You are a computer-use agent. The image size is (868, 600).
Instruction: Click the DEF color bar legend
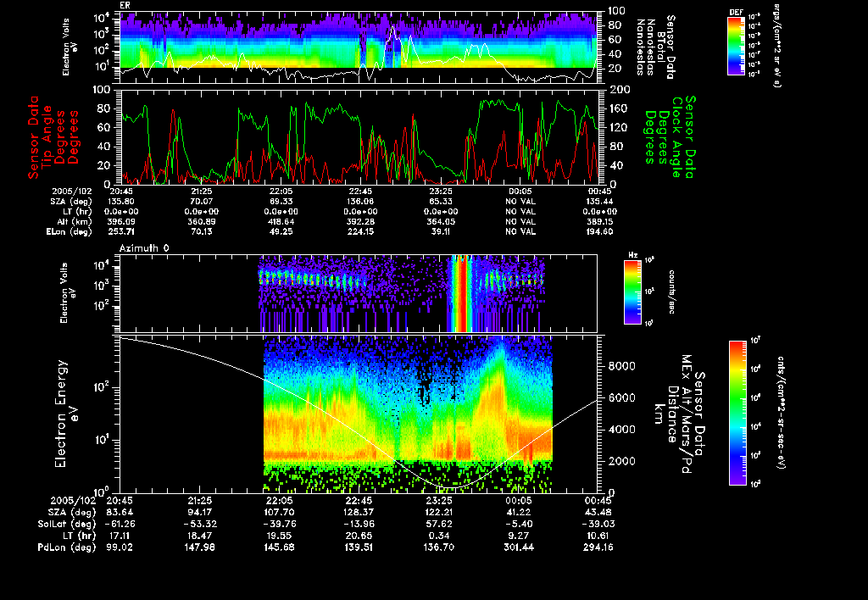click(736, 46)
